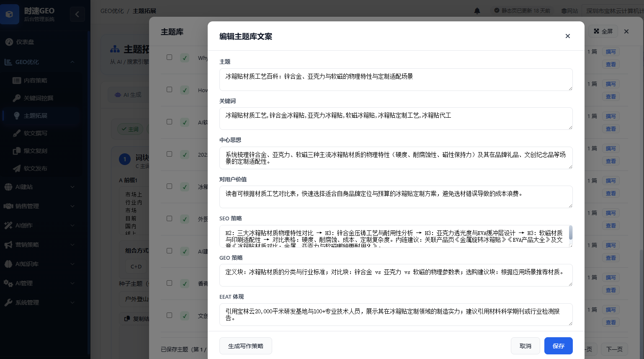Go to GEO优化 breadcrumb
Image resolution: width=644 pixels, height=359 pixels.
click(112, 11)
